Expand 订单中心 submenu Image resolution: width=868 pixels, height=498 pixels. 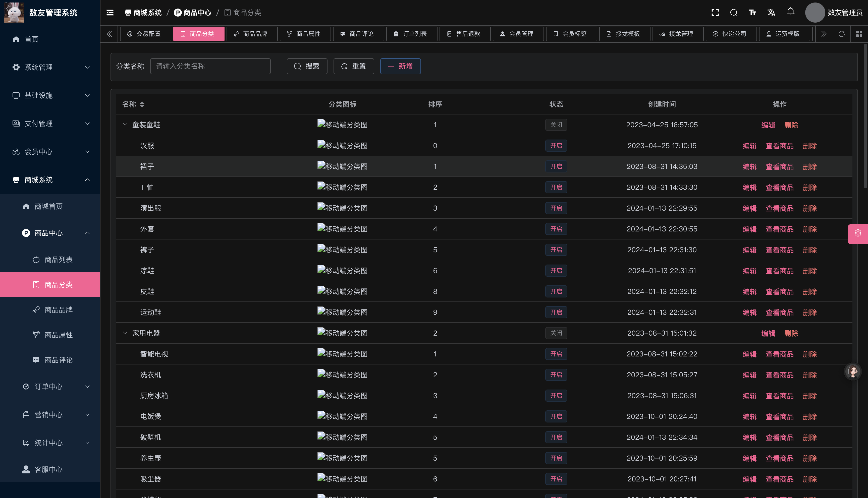point(50,387)
